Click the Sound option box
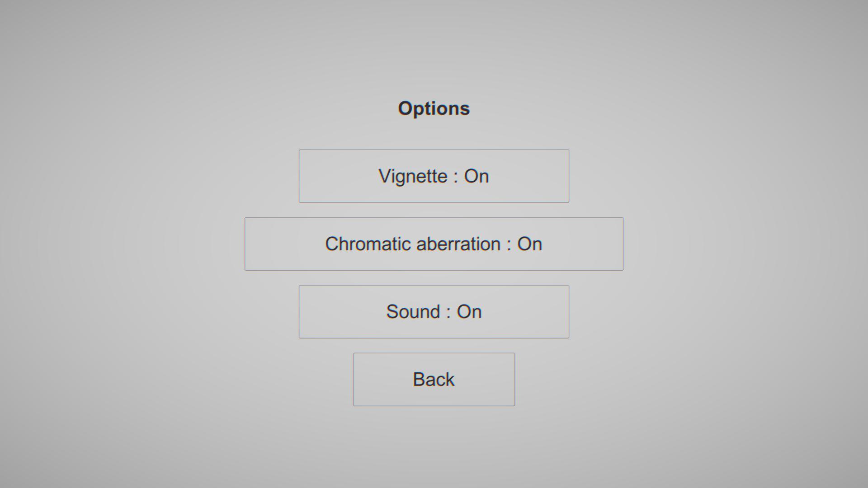 pos(434,312)
